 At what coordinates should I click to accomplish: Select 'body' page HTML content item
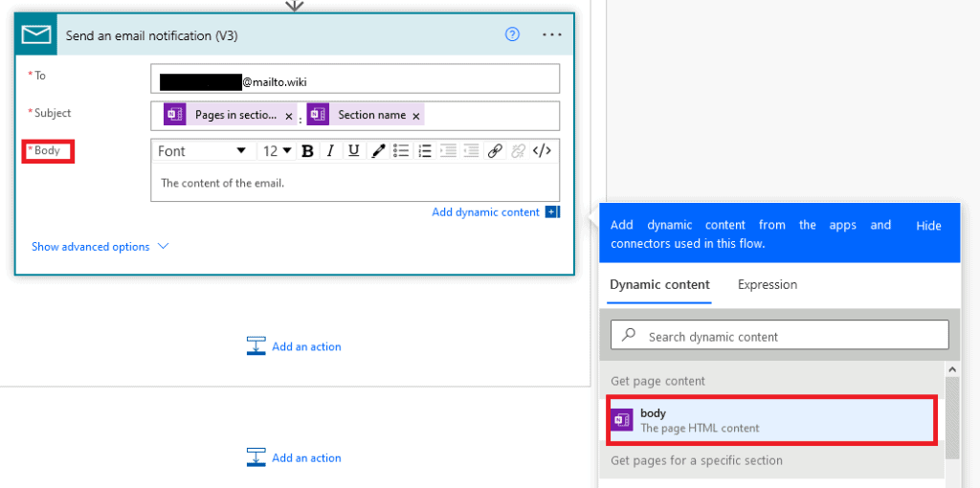pos(772,420)
